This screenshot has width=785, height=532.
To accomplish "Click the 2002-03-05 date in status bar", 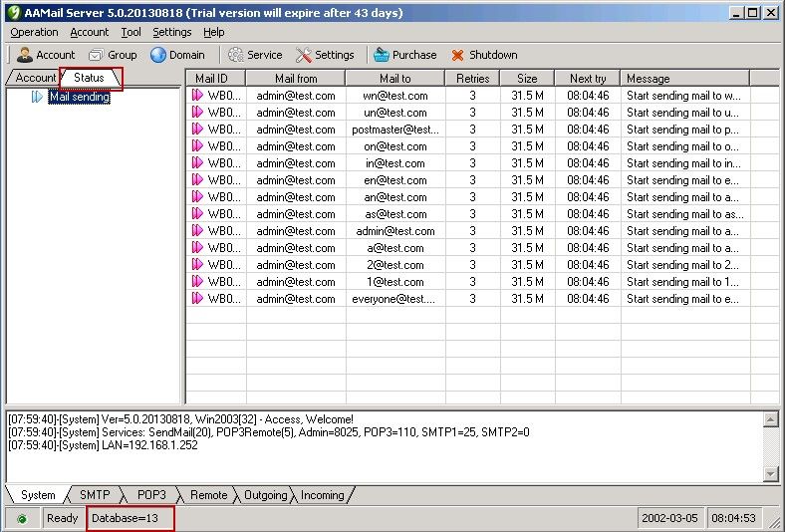I will click(x=669, y=518).
